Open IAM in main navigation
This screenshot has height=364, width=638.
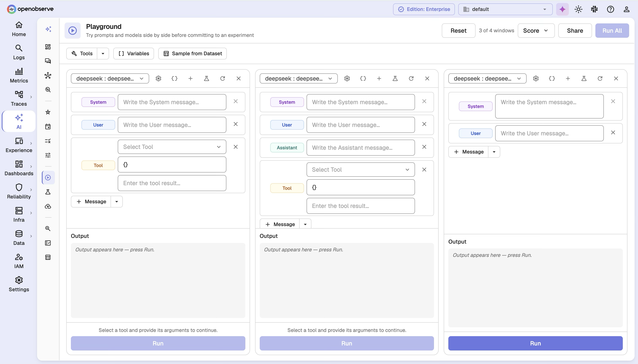tap(19, 261)
